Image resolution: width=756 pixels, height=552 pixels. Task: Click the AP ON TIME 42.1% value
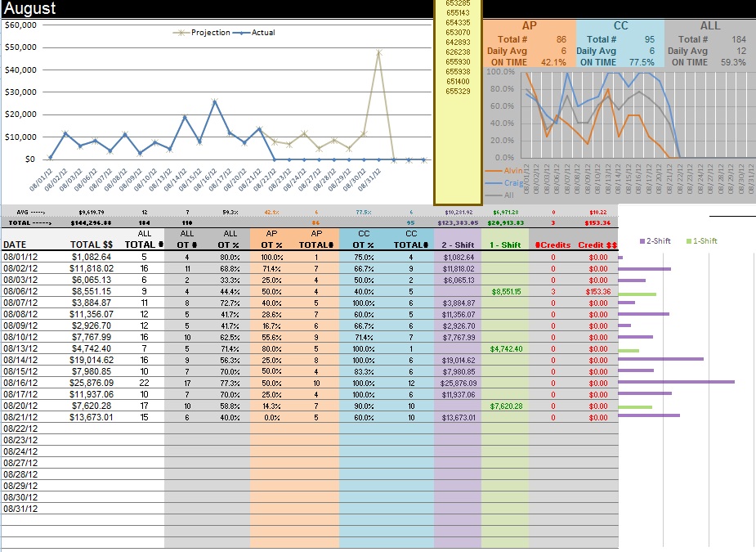coord(552,62)
